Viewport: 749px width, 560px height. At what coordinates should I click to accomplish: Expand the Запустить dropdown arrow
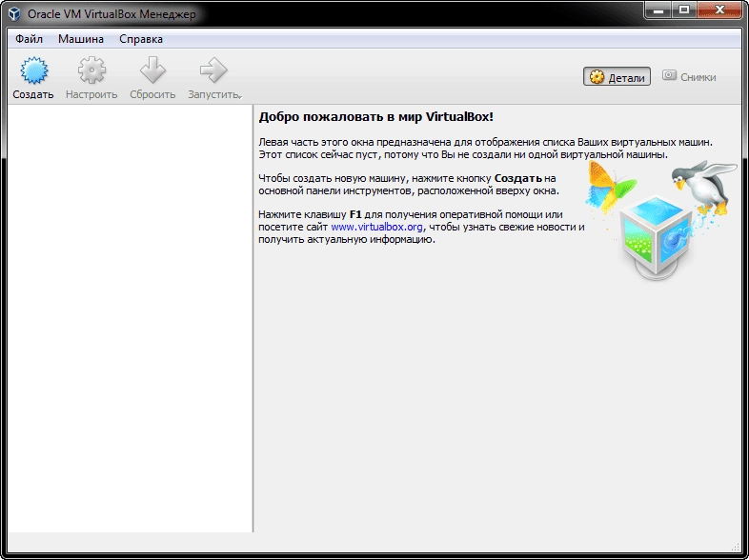240,97
